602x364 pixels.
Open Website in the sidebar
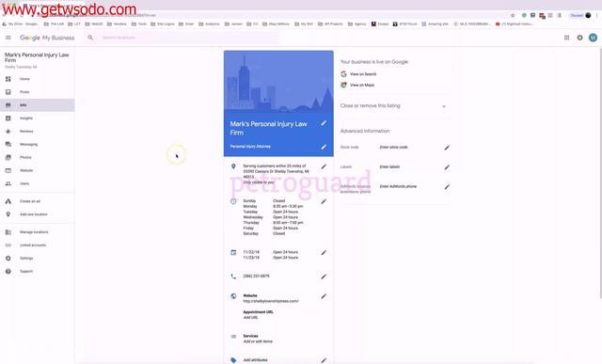(38, 170)
